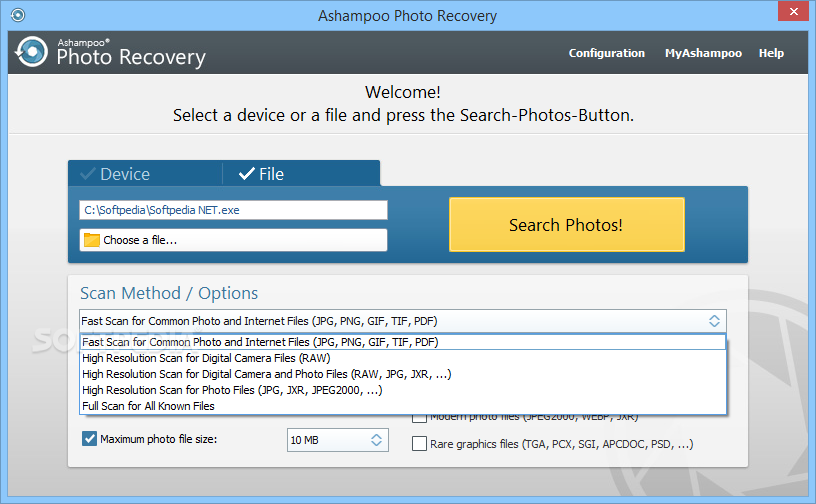Click the title bar application icon
The image size is (816, 504).
pyautogui.click(x=18, y=15)
